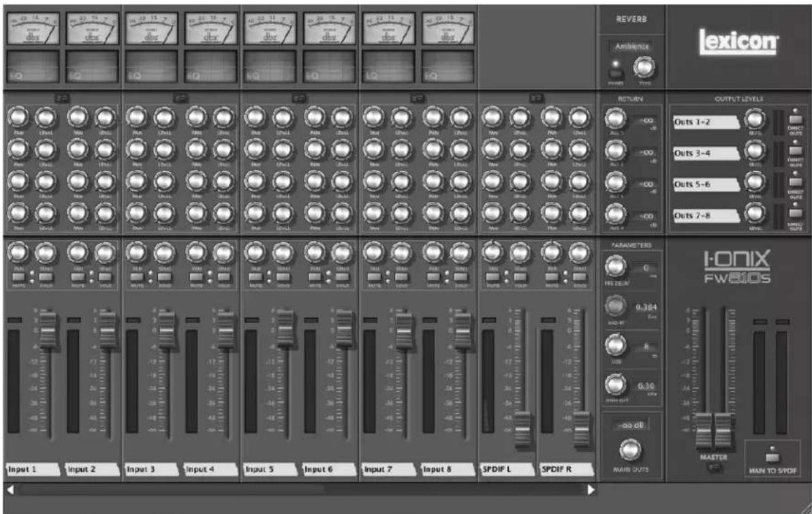The width and height of the screenshot is (812, 514).
Task: Click the reverb TYPE knob
Action: pos(644,67)
